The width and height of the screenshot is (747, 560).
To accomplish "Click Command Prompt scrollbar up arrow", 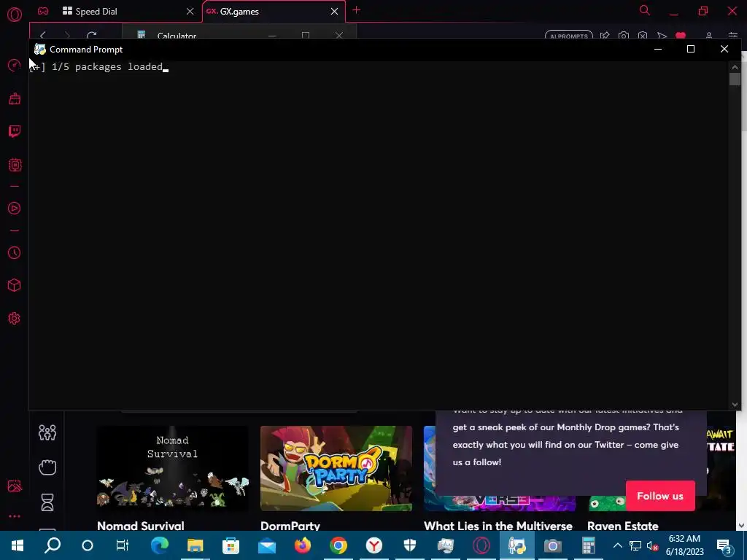I will [735, 66].
